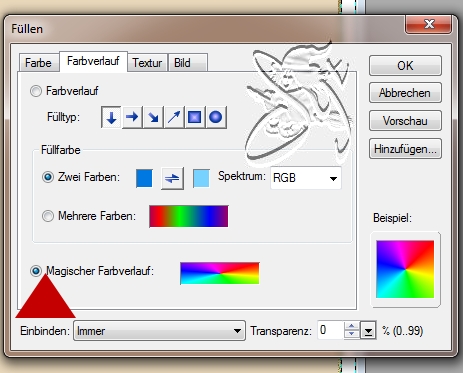Pick the dark blue start color swatch
This screenshot has height=373, width=463.
[144, 178]
